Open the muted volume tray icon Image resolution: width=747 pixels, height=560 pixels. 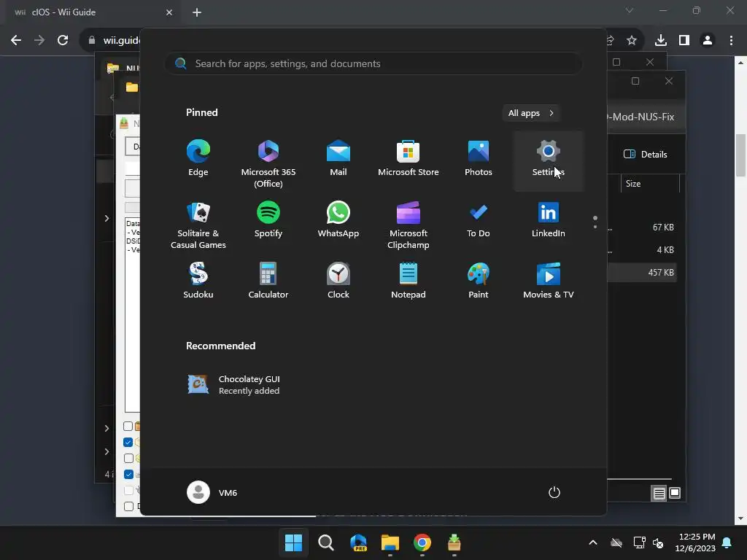click(x=658, y=542)
